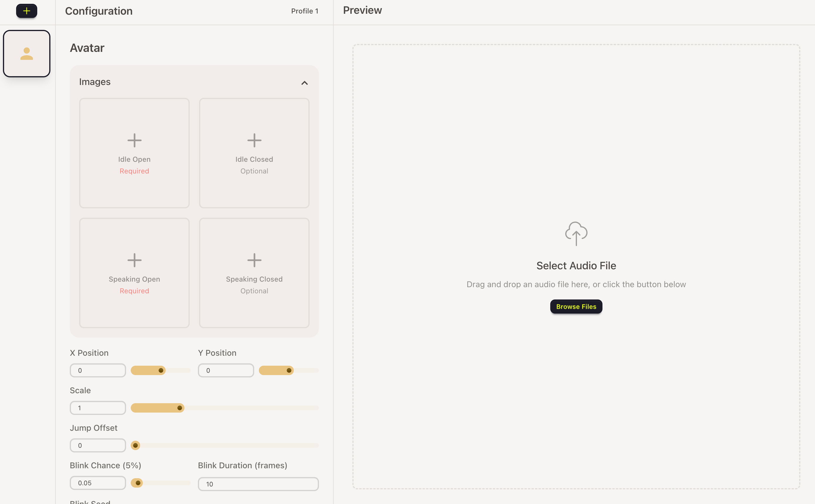Click plus icon in Speaking Open slot
Screen dimensions: 815x504
coord(134,260)
